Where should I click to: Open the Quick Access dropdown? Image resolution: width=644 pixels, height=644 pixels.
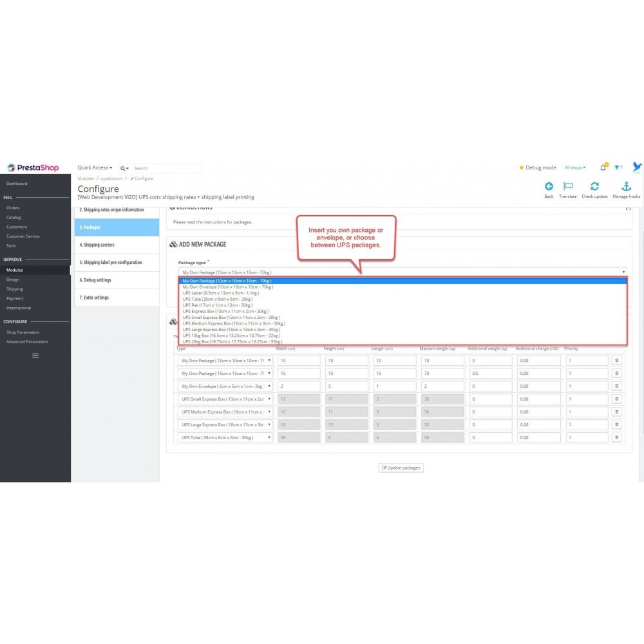(95, 167)
